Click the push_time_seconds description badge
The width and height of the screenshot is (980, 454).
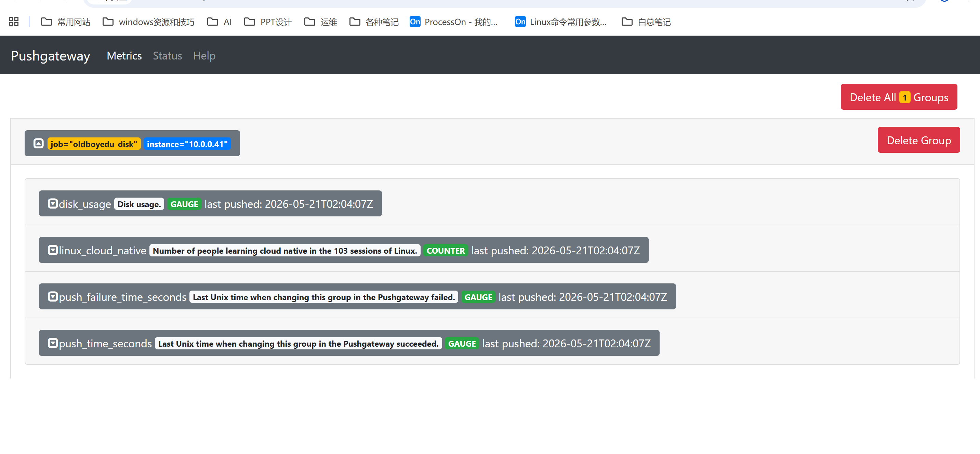point(299,343)
